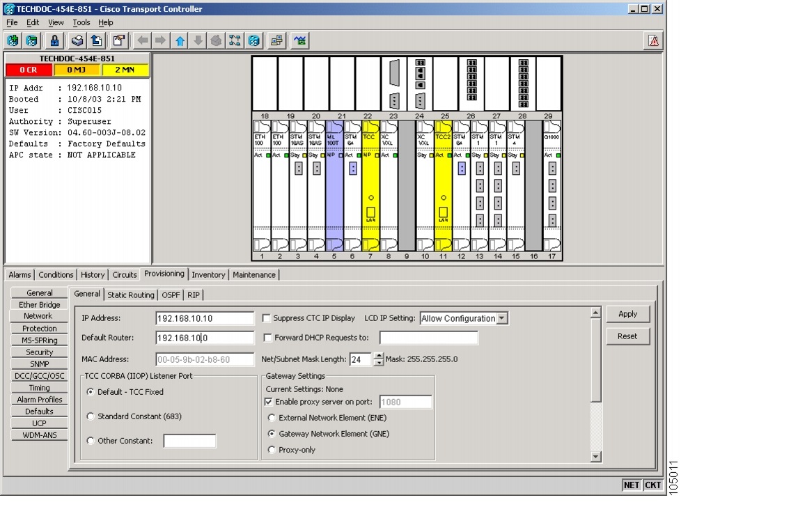Image resolution: width=798 pixels, height=532 pixels.
Task: Choose Gateway Network Element (GNE) option
Action: pos(272,434)
